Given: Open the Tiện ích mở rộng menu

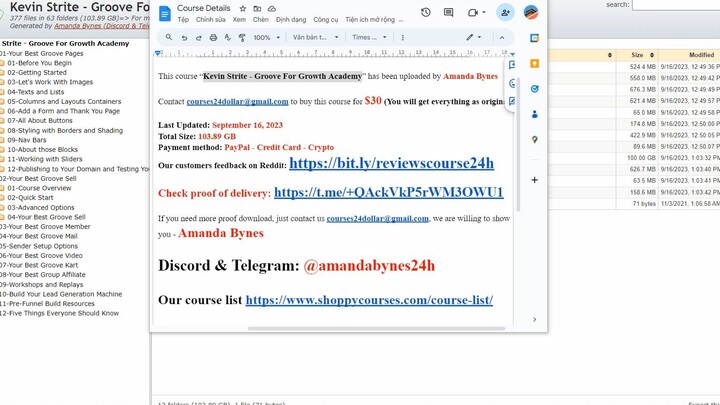Looking at the screenshot, I should tap(370, 20).
